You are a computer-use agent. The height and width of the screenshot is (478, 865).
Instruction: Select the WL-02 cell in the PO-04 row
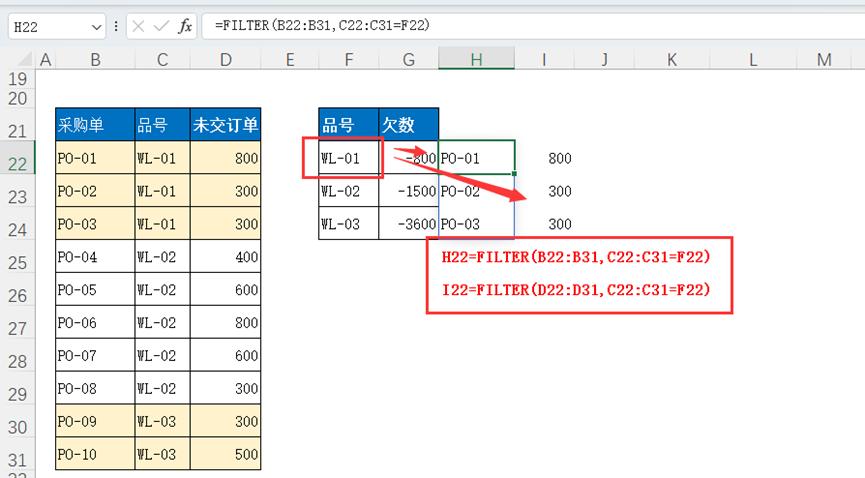(x=162, y=257)
